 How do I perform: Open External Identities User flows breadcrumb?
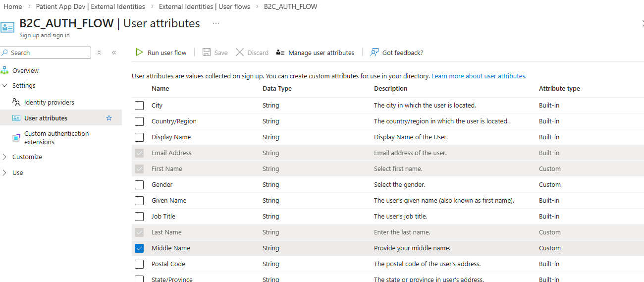[205, 6]
